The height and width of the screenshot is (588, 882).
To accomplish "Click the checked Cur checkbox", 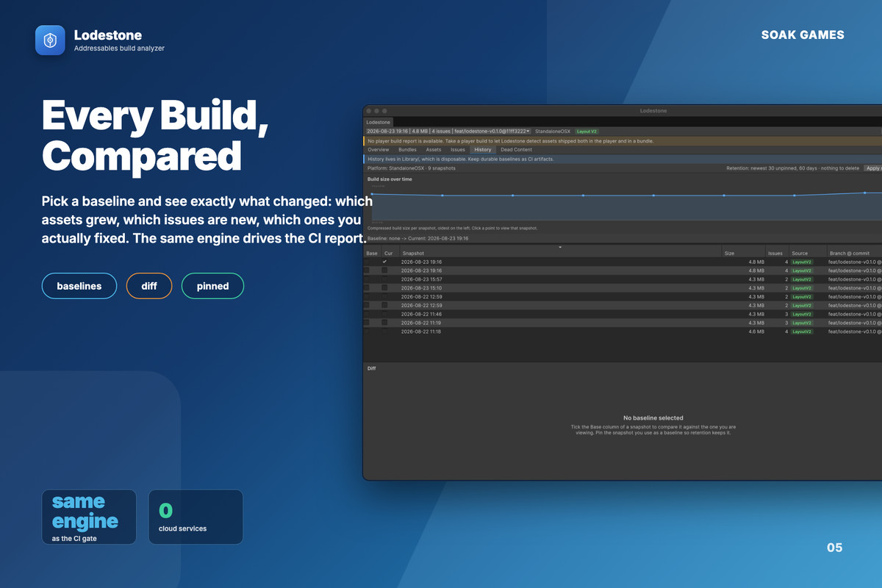I will (385, 262).
